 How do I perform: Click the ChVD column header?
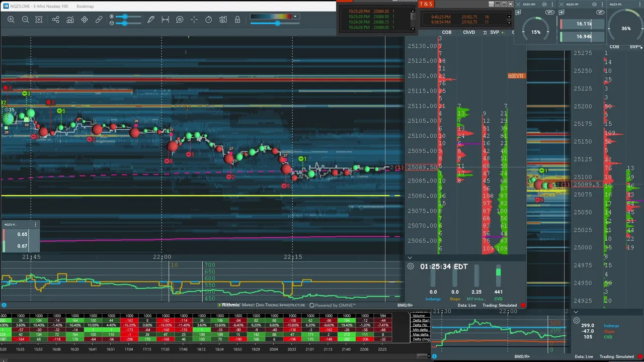[468, 32]
